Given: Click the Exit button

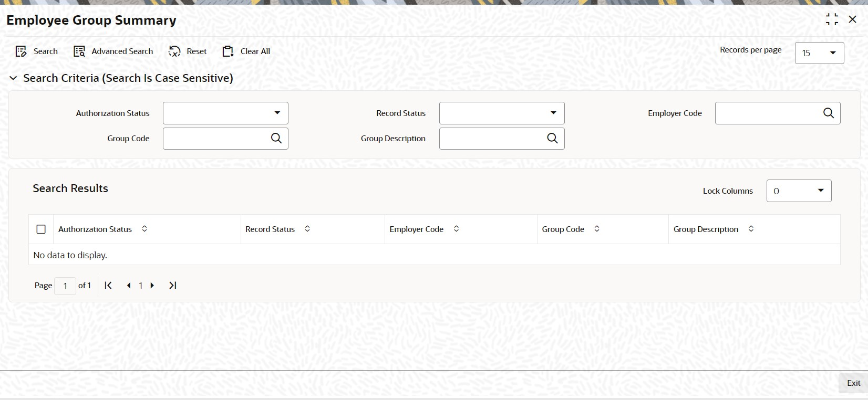Looking at the screenshot, I should [853, 383].
